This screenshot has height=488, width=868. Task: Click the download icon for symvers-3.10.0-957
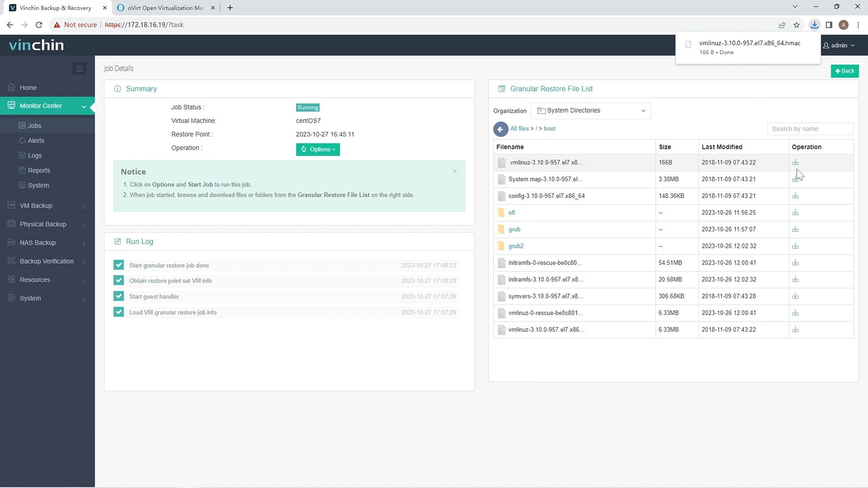point(795,296)
